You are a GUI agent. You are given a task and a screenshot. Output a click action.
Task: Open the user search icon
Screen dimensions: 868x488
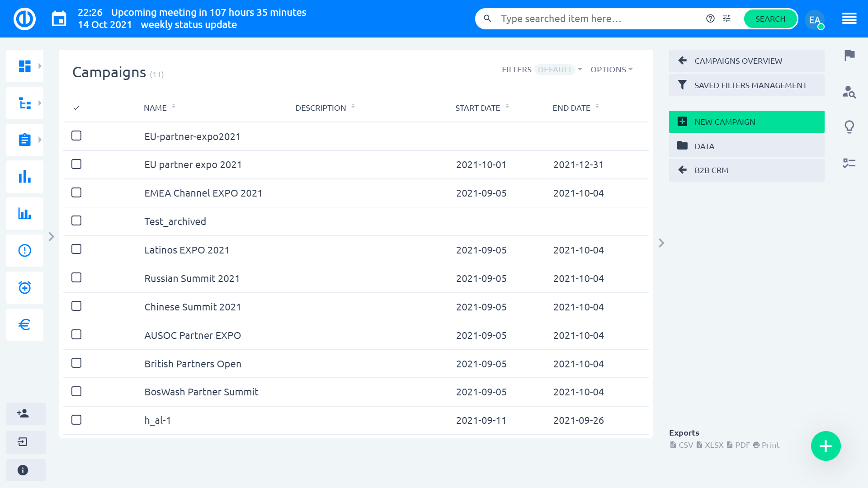(x=849, y=92)
